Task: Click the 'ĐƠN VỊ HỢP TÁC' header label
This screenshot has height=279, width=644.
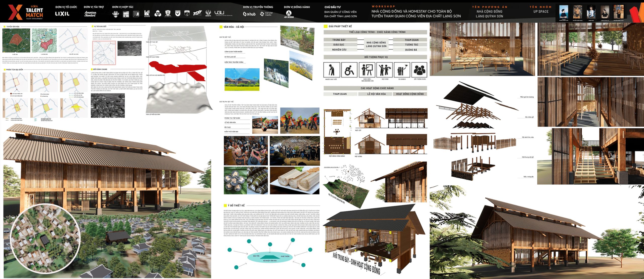Action: (123, 7)
